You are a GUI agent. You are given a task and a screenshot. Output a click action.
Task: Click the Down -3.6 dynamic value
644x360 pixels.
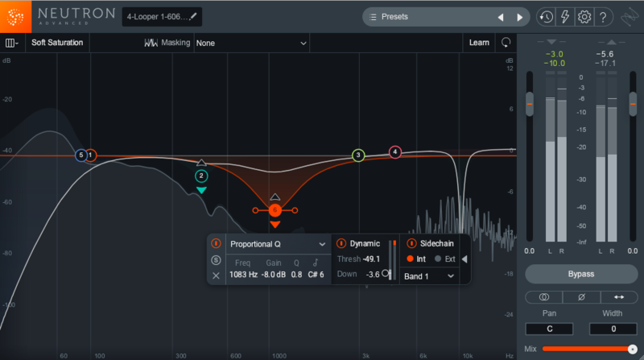[x=373, y=274]
